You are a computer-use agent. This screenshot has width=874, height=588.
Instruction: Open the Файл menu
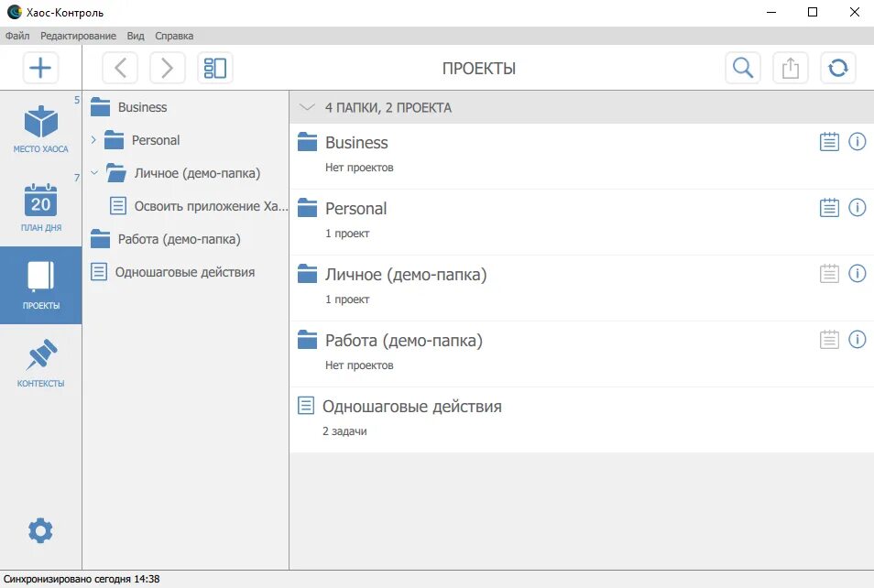17,36
